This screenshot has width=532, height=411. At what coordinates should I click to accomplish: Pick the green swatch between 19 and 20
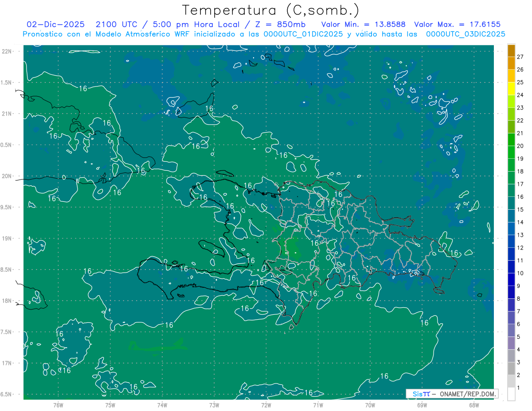tap(511, 152)
